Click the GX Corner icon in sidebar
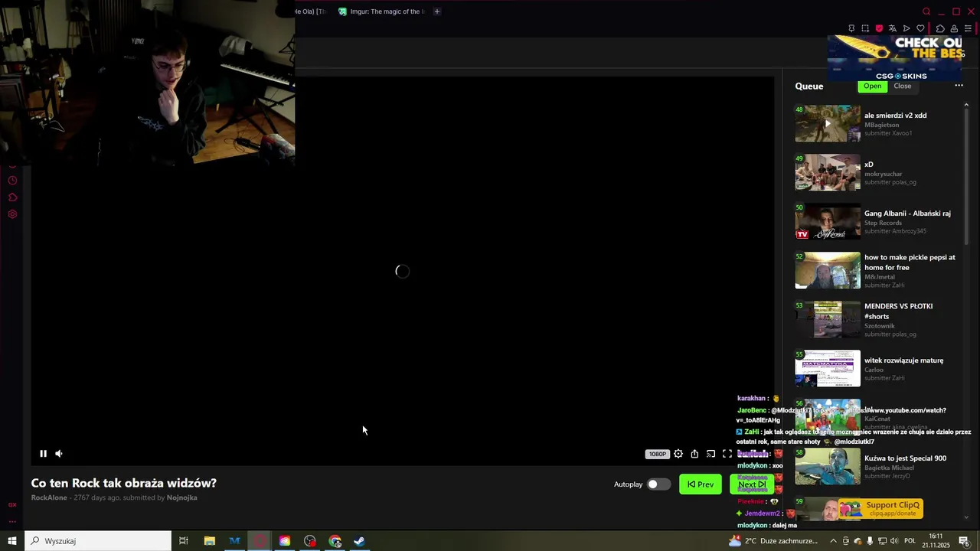The image size is (980, 551). click(x=12, y=505)
